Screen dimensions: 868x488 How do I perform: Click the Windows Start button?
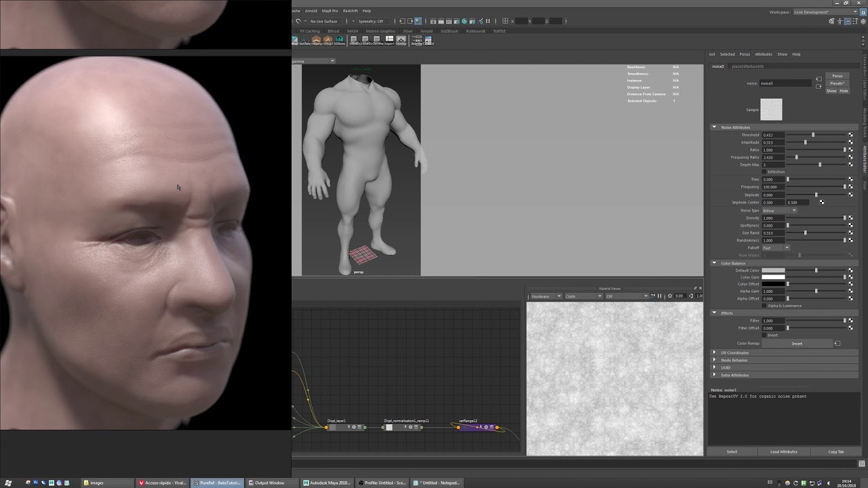[x=8, y=483]
